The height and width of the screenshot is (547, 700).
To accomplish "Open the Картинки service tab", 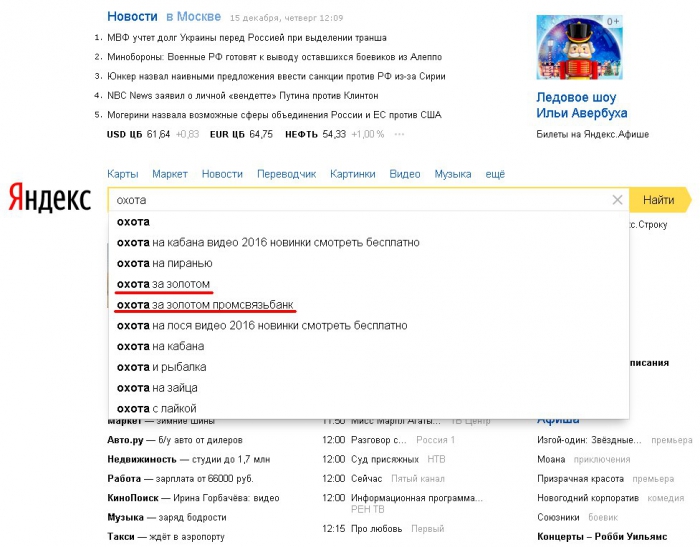I will (x=353, y=174).
